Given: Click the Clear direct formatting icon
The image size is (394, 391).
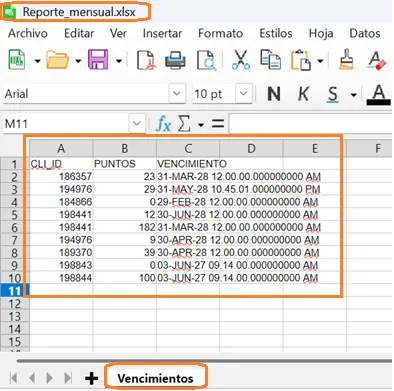Looking at the screenshot, I should [377, 60].
